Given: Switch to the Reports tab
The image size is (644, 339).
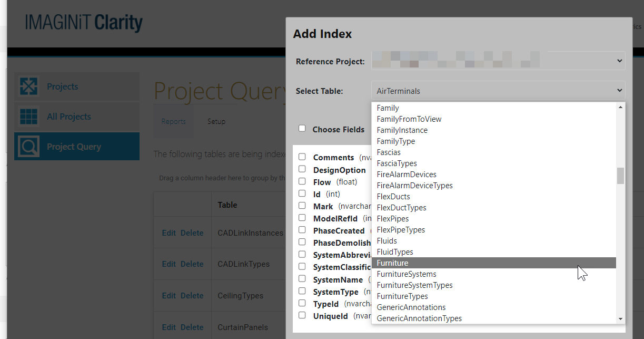Looking at the screenshot, I should tap(173, 121).
